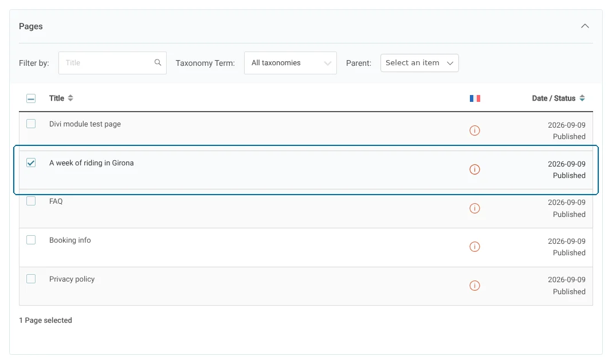
Task: Click the Pages section heading
Action: click(x=31, y=26)
